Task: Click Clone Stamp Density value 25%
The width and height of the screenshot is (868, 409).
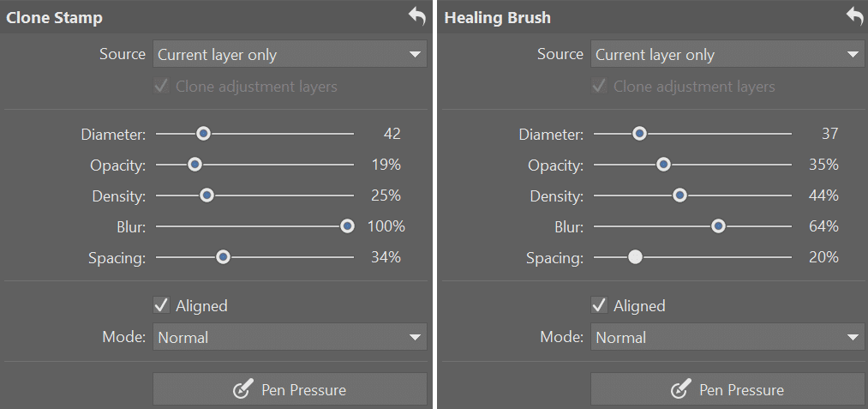Action: point(386,195)
